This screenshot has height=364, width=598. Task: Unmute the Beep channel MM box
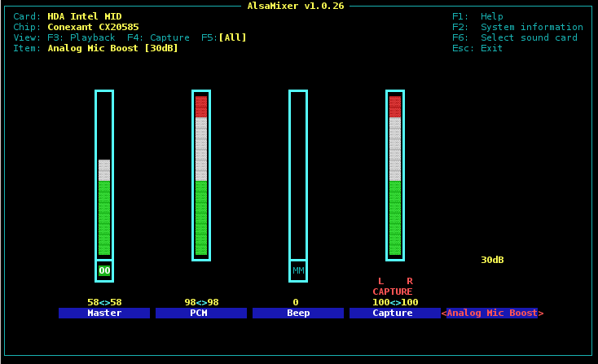(x=298, y=270)
